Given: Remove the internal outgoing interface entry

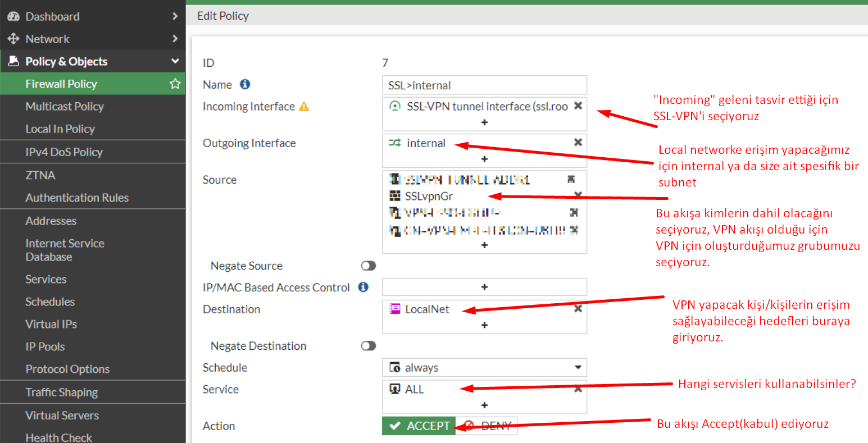Looking at the screenshot, I should coord(578,143).
